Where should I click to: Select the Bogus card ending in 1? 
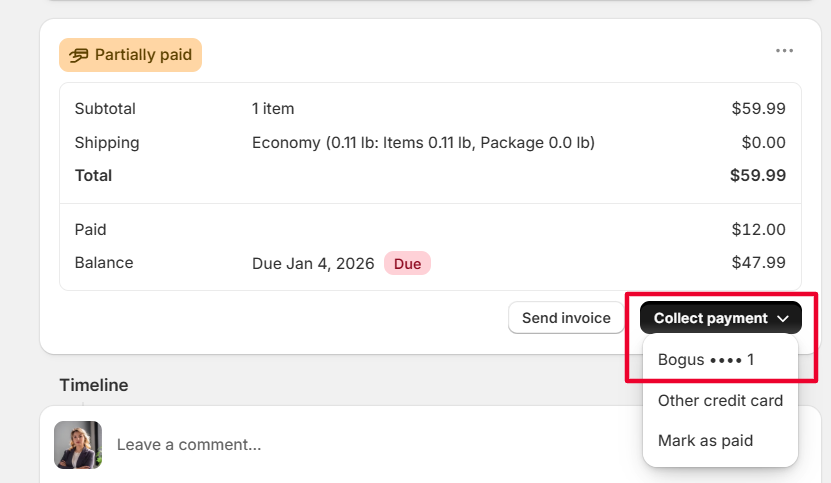pyautogui.click(x=706, y=360)
